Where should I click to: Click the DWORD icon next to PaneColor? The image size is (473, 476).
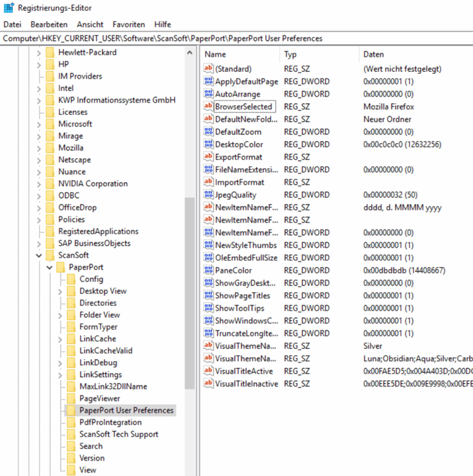click(x=207, y=270)
